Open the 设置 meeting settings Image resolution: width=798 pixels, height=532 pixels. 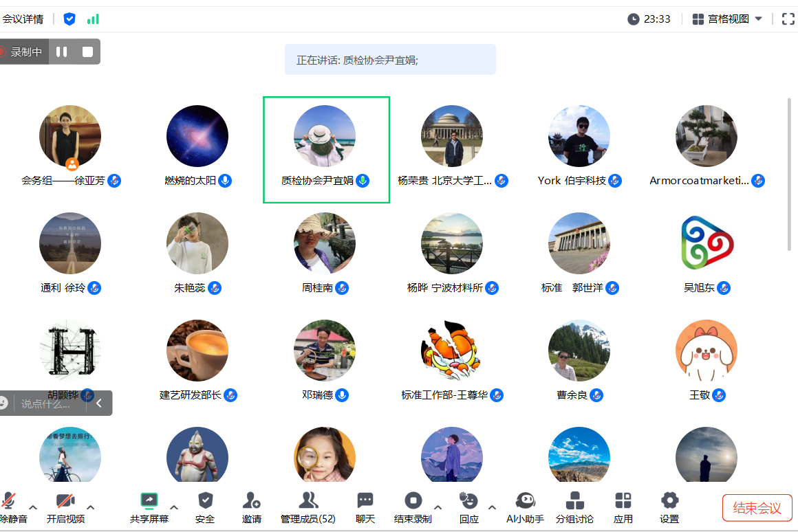pyautogui.click(x=668, y=507)
